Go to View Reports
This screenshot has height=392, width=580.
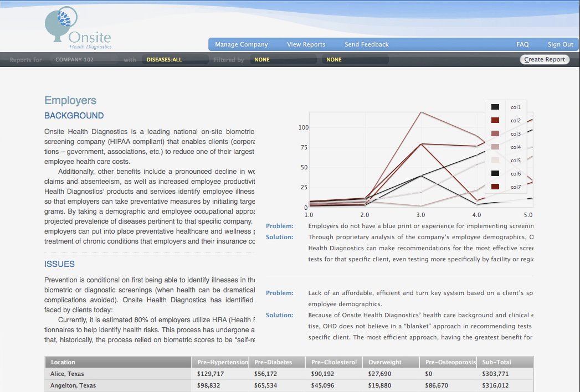(306, 44)
